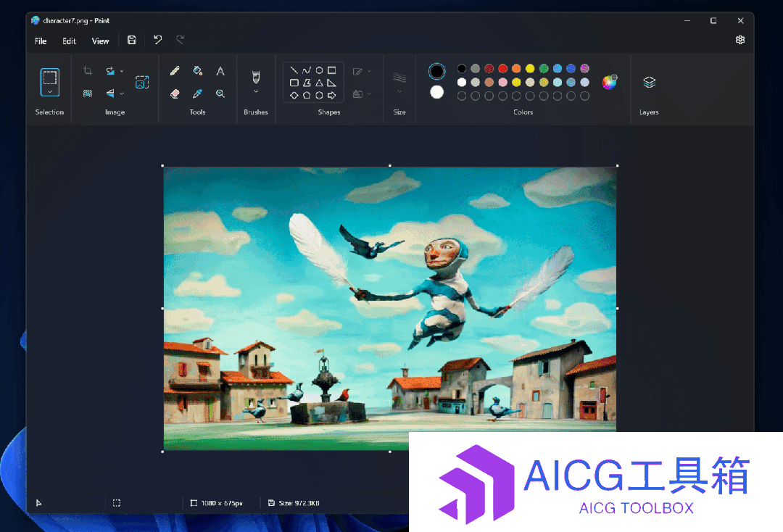
Task: Pick the Diamond shape
Action: click(294, 96)
